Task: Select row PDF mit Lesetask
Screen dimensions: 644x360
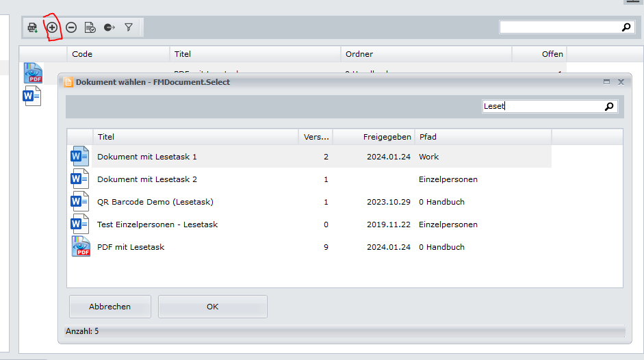Action: pos(309,247)
